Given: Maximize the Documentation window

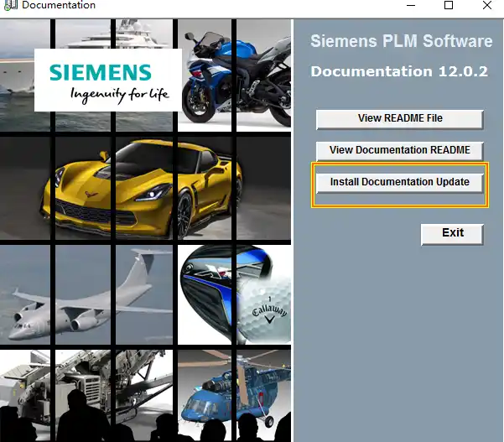Looking at the screenshot, I should pos(449,5).
